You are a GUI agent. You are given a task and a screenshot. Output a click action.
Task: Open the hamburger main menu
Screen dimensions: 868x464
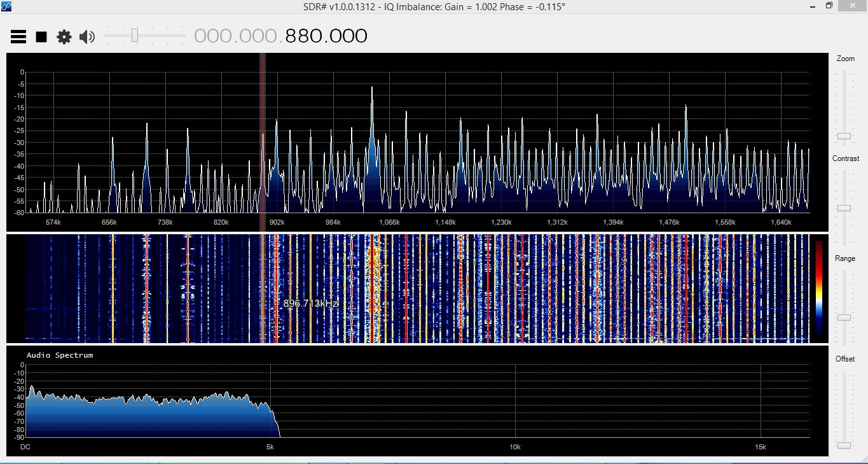(x=18, y=37)
